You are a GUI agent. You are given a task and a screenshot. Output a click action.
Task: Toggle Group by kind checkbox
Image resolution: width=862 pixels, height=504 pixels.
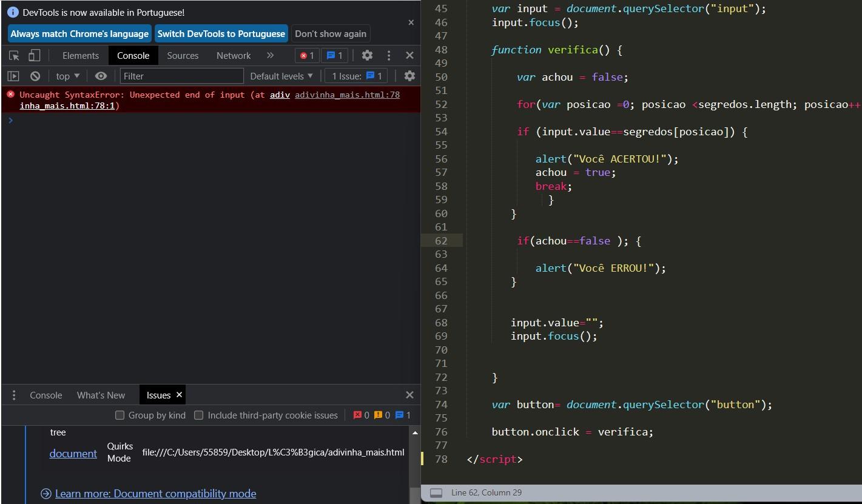[120, 415]
